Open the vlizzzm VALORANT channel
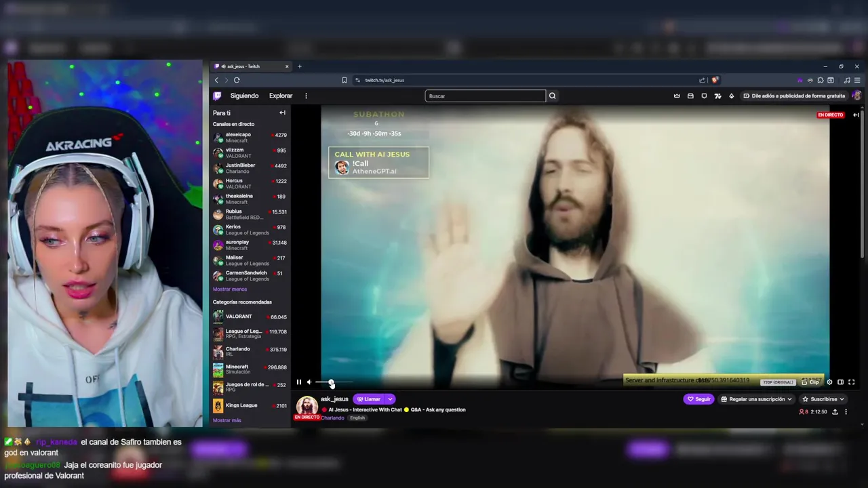The height and width of the screenshot is (488, 868). (250, 152)
